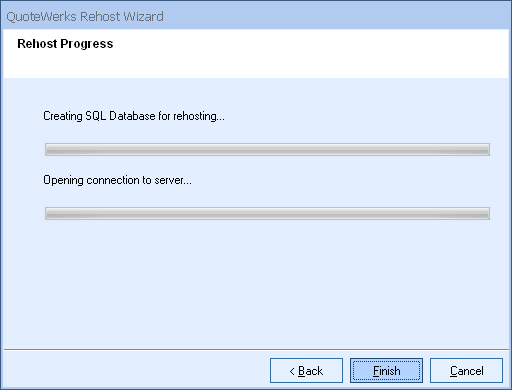Click the Rehost Progress heading
This screenshot has height=390, width=512.
[65, 44]
